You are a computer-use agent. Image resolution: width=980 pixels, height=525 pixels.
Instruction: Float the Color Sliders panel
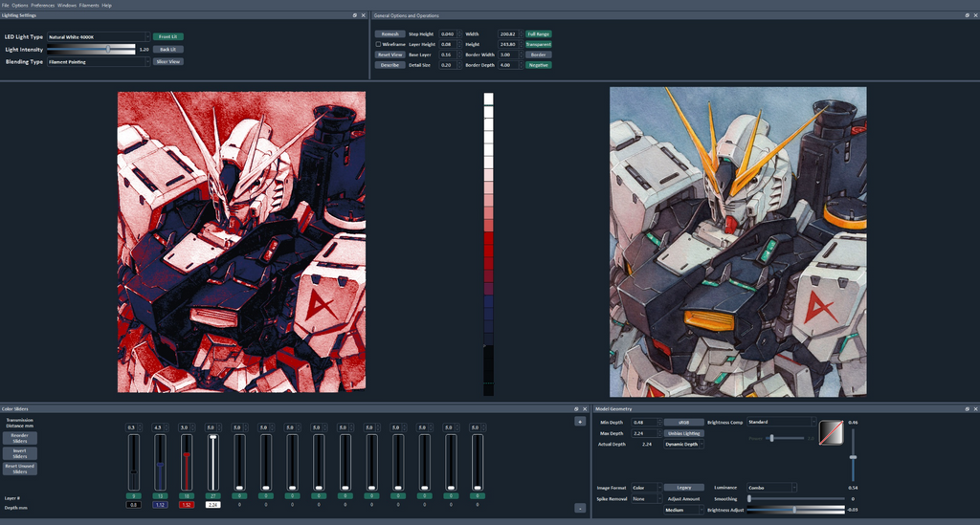pos(576,409)
